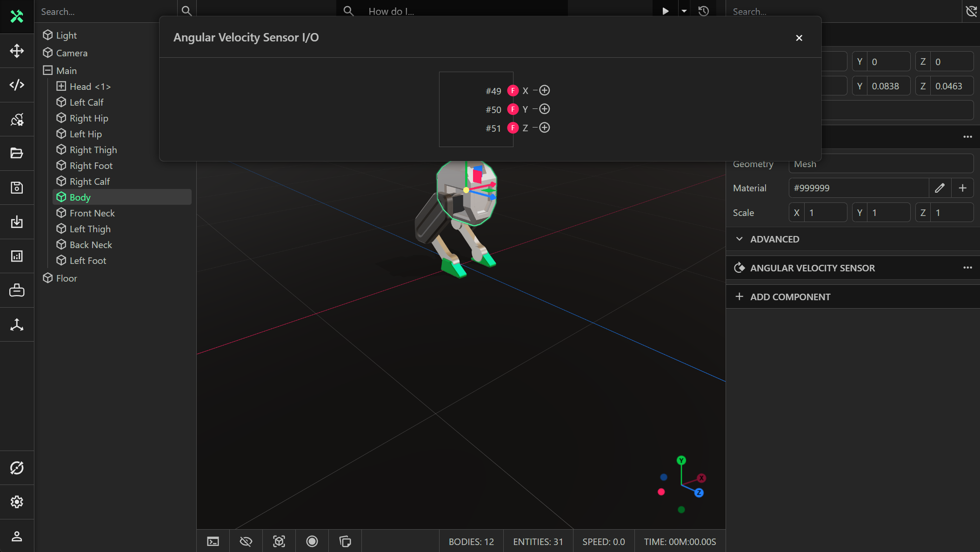Open the metrics chart panel icon
Image resolution: width=980 pixels, height=552 pixels.
(17, 256)
